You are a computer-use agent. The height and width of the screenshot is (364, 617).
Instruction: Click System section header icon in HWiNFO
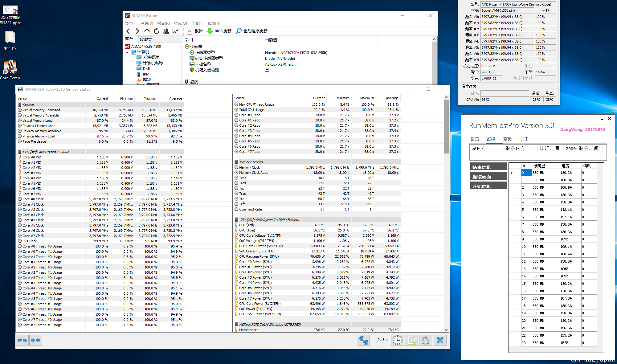coord(20,105)
